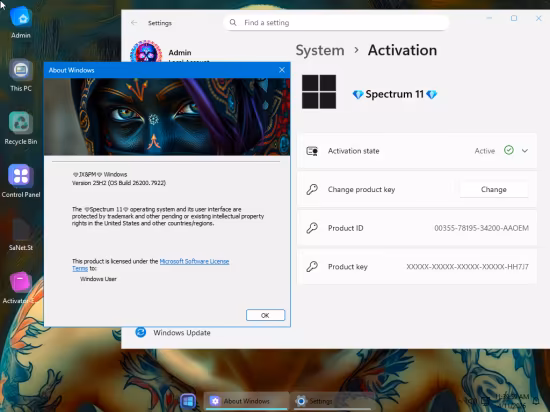Click the key icon next to Product key

click(x=312, y=266)
